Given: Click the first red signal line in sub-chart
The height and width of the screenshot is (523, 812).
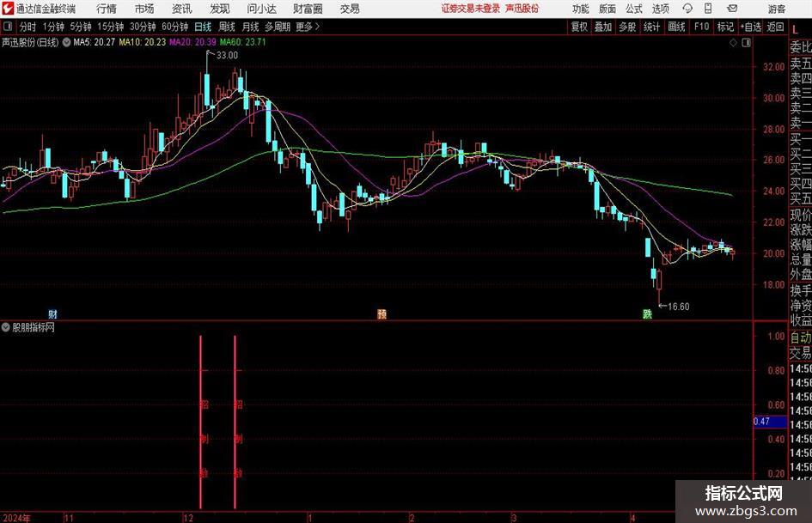Looking at the screenshot, I should 201,422.
